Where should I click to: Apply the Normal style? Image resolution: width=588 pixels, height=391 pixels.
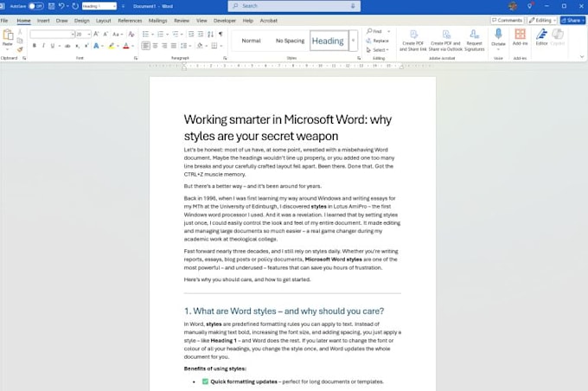pyautogui.click(x=251, y=41)
